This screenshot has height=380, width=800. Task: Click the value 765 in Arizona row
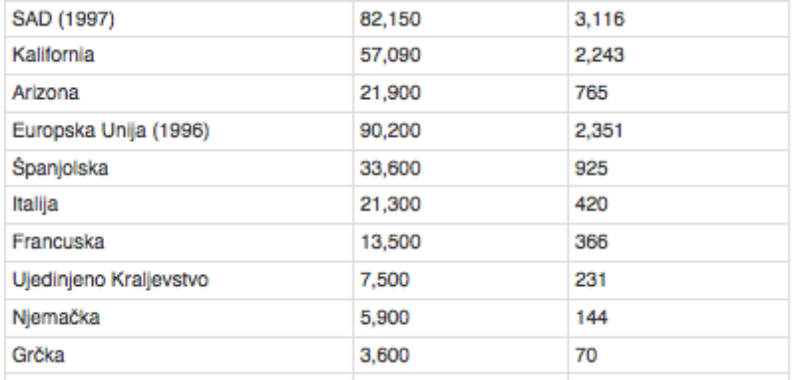coord(591,93)
